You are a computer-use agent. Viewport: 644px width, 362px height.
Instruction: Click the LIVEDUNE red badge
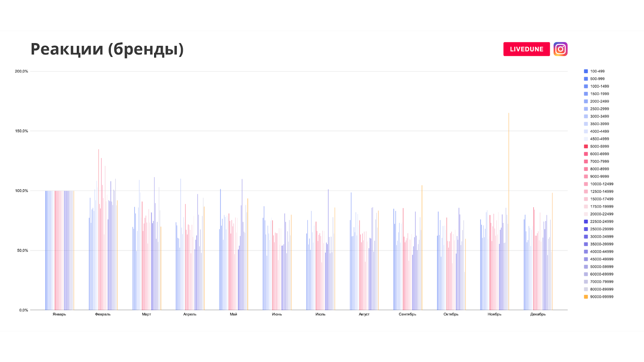pyautogui.click(x=526, y=49)
